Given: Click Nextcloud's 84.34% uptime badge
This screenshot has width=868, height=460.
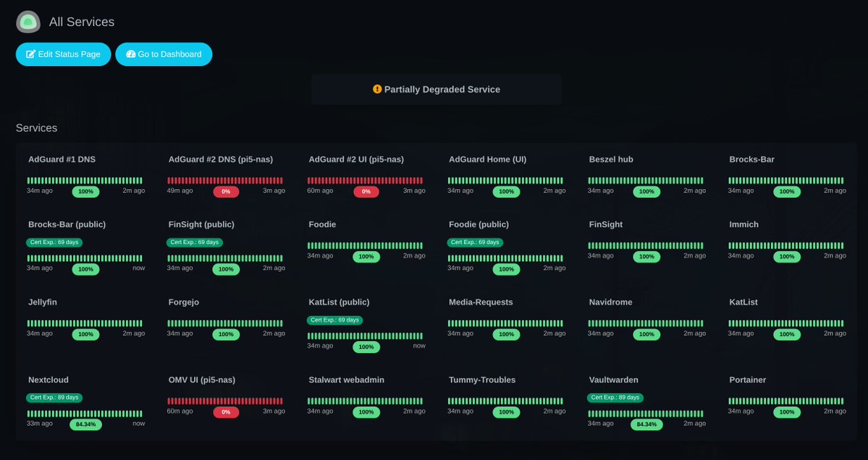Looking at the screenshot, I should click(86, 425).
